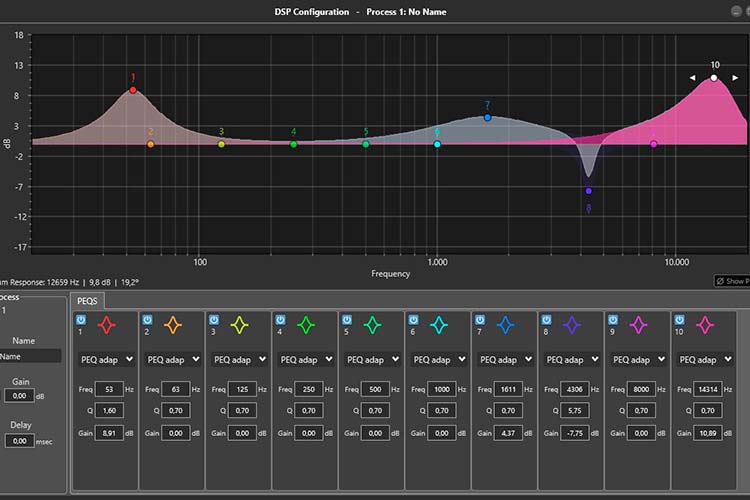Toggle power button of PEQ 10
Screen dimensions: 750x500
tap(679, 320)
